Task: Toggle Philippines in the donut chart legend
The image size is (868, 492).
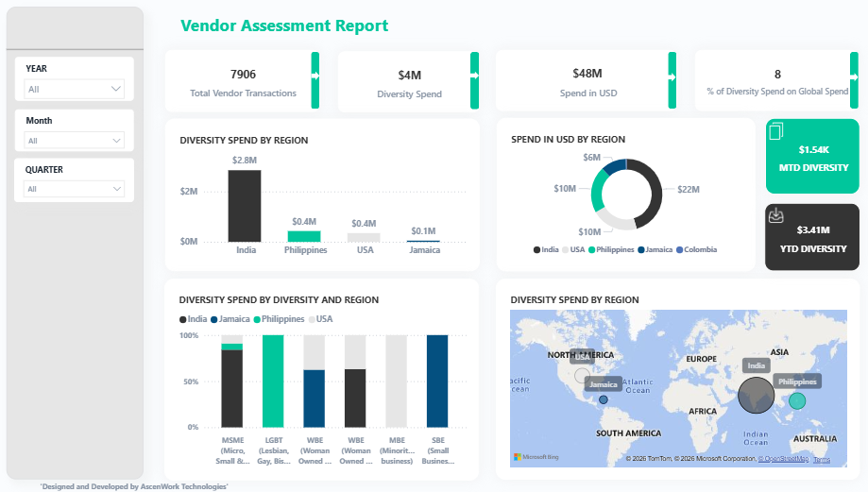Action: point(612,249)
